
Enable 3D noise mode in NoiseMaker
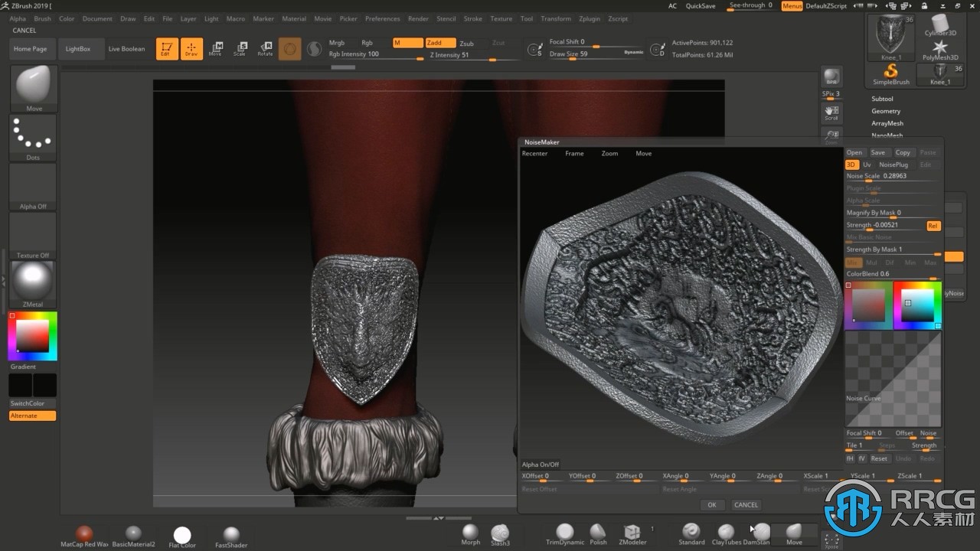pos(851,165)
